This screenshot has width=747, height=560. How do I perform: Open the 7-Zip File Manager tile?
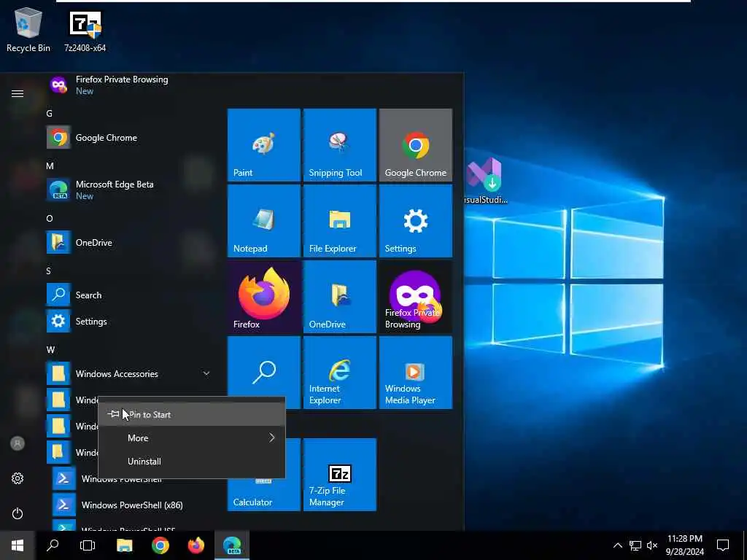pyautogui.click(x=340, y=475)
